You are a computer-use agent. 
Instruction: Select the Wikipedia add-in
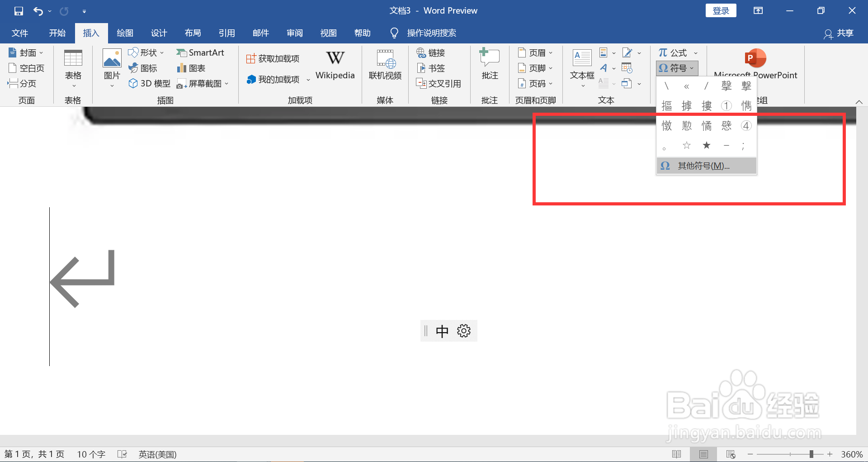335,65
